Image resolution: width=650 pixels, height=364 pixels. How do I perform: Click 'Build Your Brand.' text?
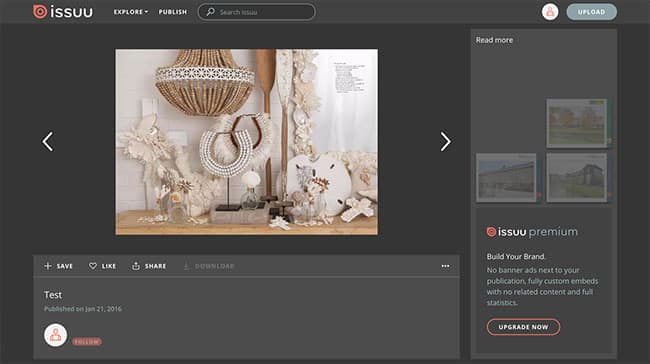(516, 256)
